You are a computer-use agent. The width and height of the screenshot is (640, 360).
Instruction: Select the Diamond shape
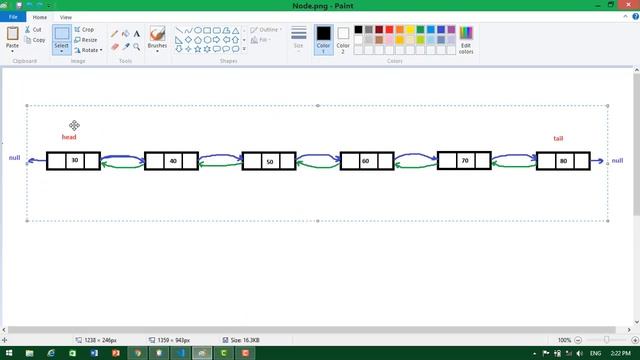tap(188, 40)
